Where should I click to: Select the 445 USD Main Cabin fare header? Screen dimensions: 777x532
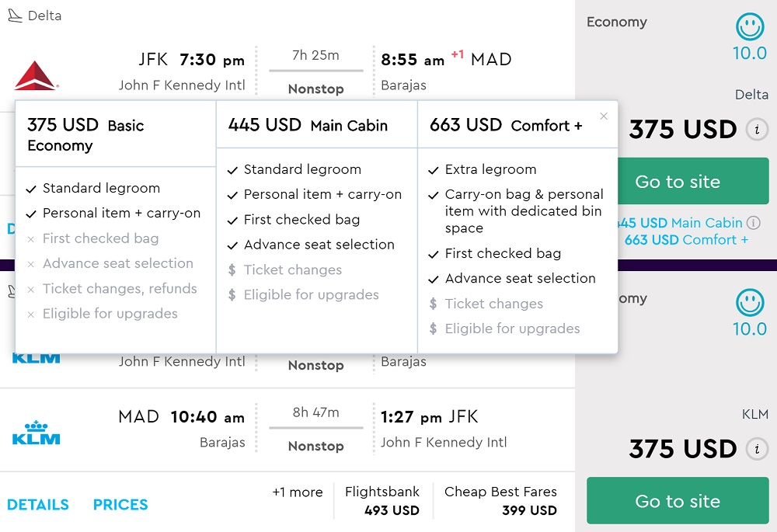[308, 125]
